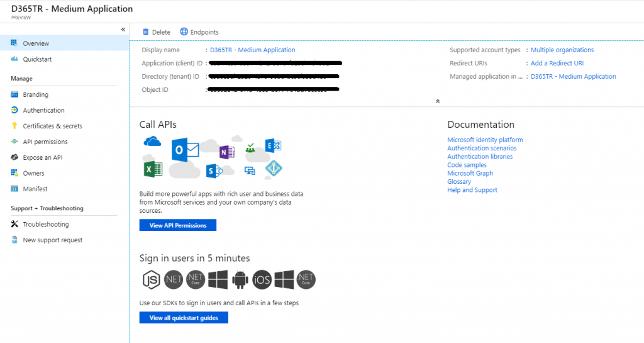Image resolution: width=644 pixels, height=343 pixels.
Task: Click the OneDrive cloud icon
Action: click(x=152, y=142)
